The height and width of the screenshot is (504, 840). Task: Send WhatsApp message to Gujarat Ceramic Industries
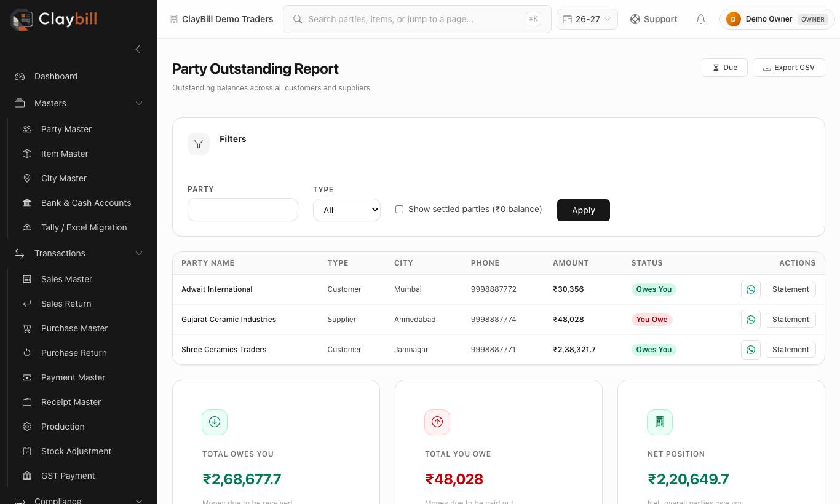(751, 320)
